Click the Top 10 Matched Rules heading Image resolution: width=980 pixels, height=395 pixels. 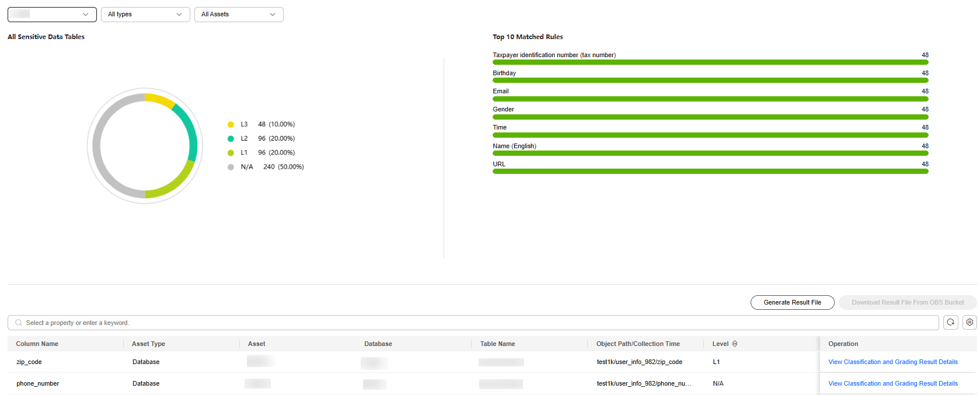pos(528,37)
